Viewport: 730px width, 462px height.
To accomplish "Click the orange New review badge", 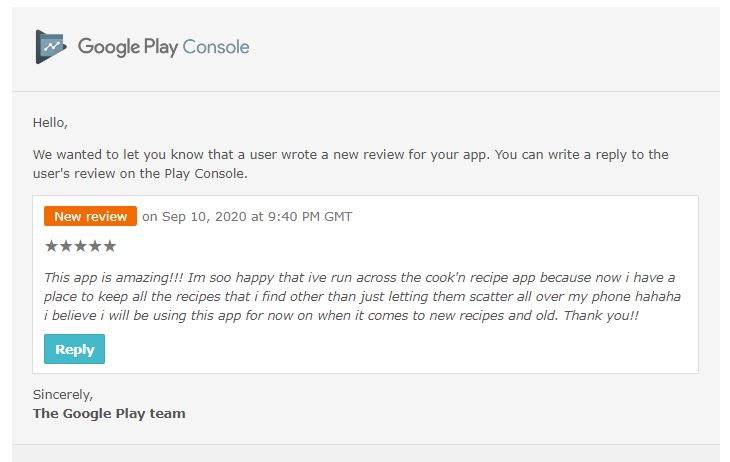I will pos(90,216).
